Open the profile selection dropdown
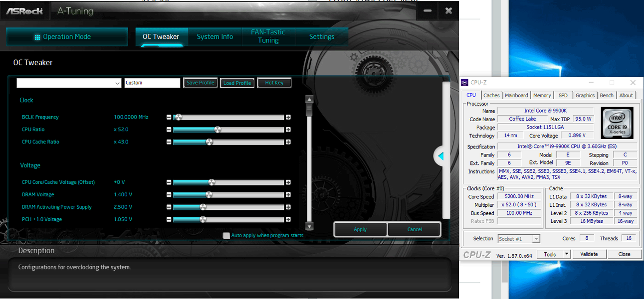The height and width of the screenshot is (299, 644). pos(118,83)
